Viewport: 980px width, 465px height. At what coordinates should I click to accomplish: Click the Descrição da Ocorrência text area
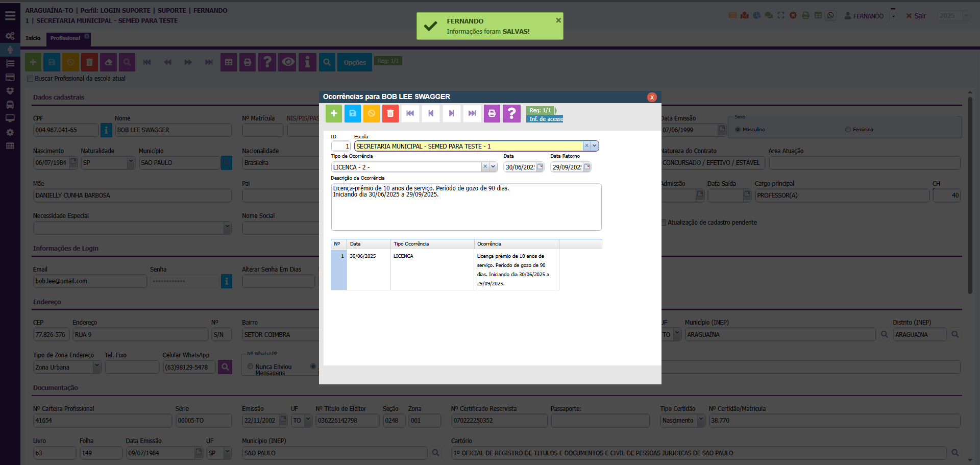(x=466, y=209)
